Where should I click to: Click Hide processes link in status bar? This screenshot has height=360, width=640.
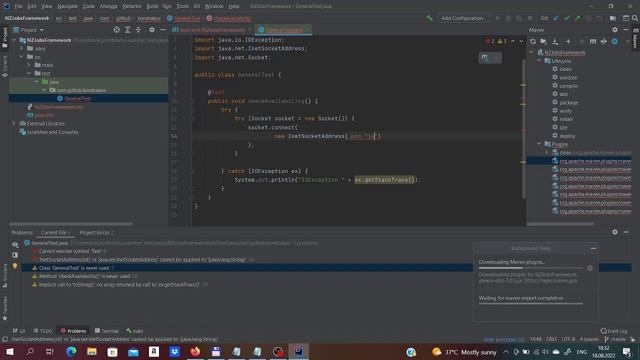click(504, 339)
